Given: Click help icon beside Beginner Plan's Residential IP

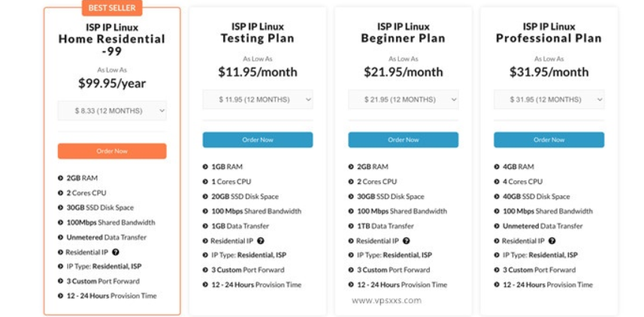Looking at the screenshot, I should pyautogui.click(x=407, y=241).
